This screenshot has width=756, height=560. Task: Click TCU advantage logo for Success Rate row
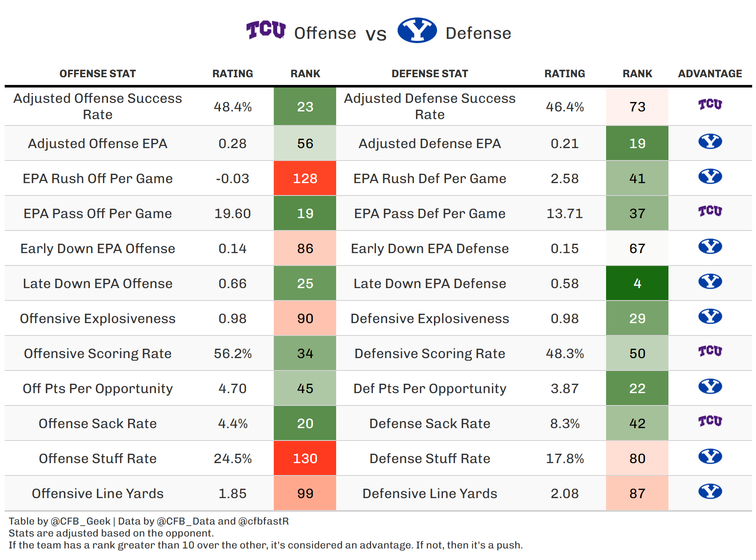[x=710, y=105]
